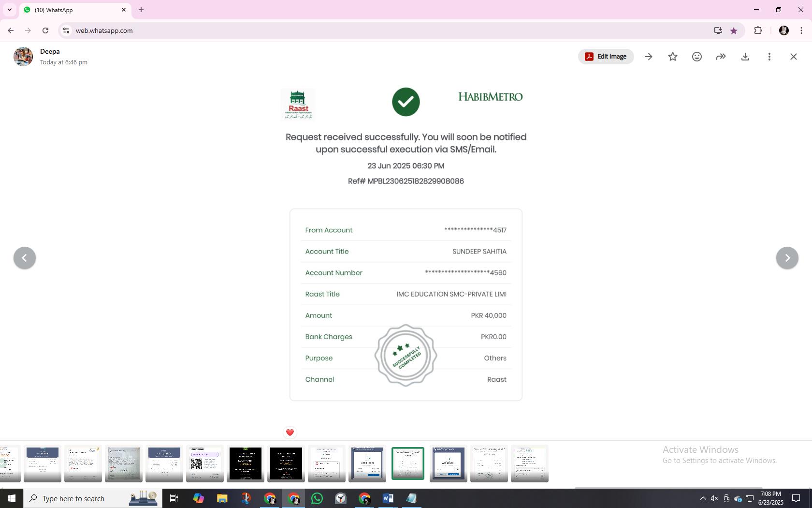Screen dimensions: 812x508
Task: Forward the image via arrow icon
Action: pyautogui.click(x=721, y=57)
